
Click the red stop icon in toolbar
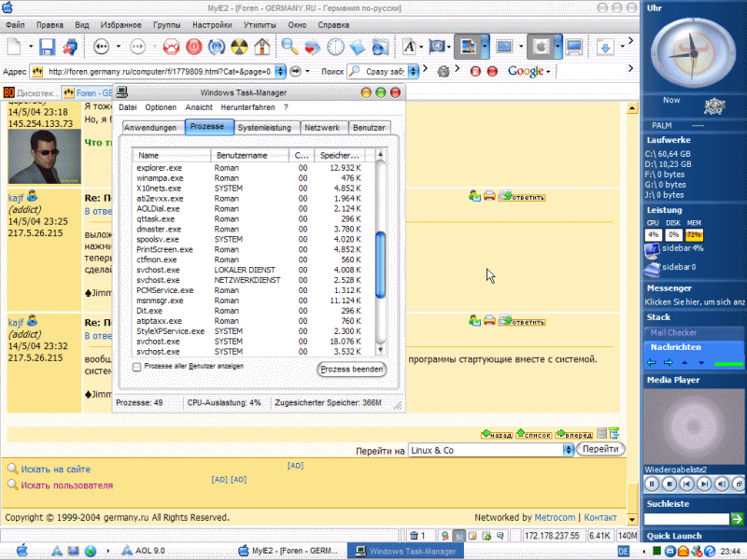point(193,47)
